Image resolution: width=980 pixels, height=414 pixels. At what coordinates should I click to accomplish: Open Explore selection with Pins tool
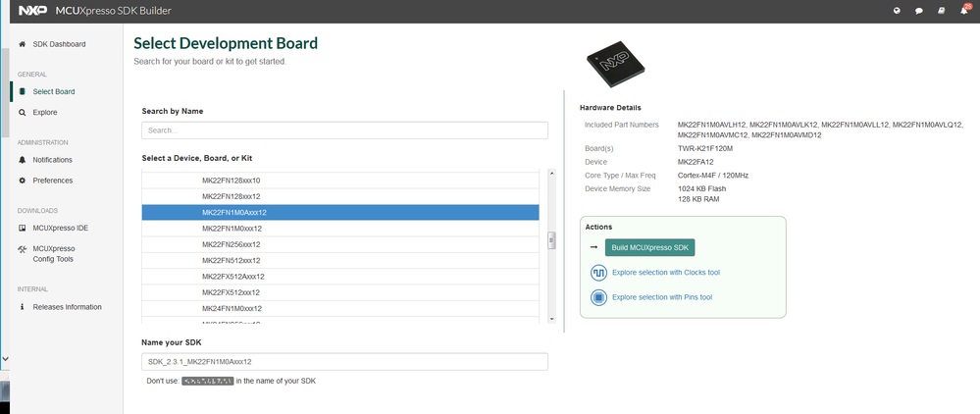coord(662,297)
